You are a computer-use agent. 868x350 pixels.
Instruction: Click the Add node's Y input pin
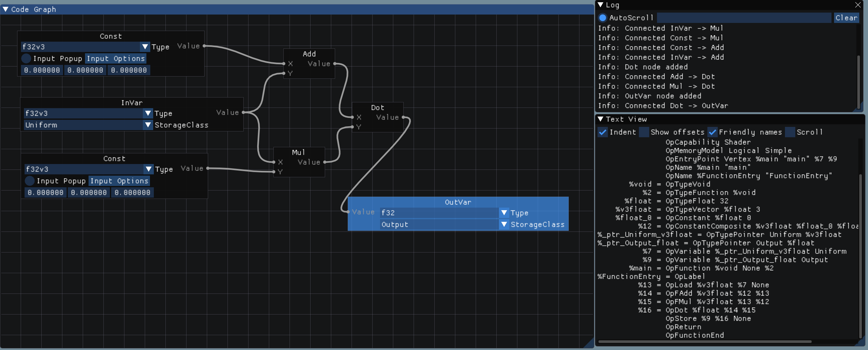point(284,73)
